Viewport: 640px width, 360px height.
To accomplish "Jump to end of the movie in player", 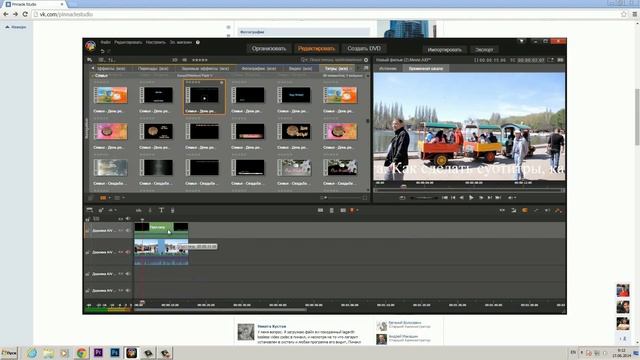I will (498, 198).
